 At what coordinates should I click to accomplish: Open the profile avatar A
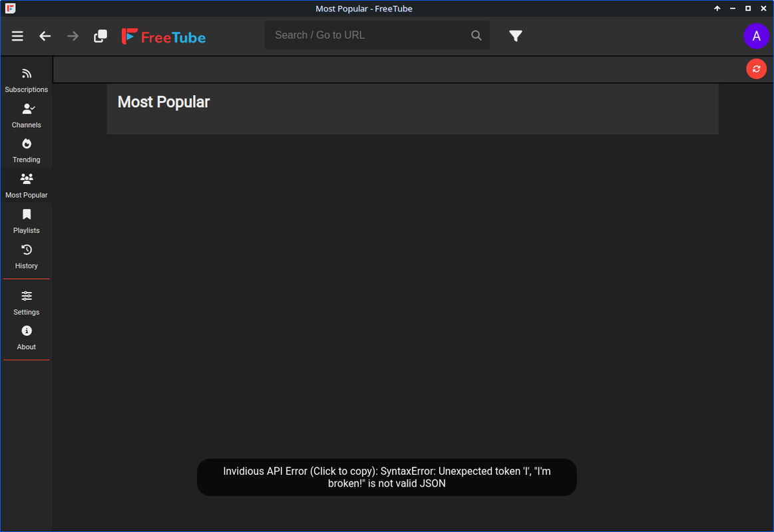tap(756, 36)
